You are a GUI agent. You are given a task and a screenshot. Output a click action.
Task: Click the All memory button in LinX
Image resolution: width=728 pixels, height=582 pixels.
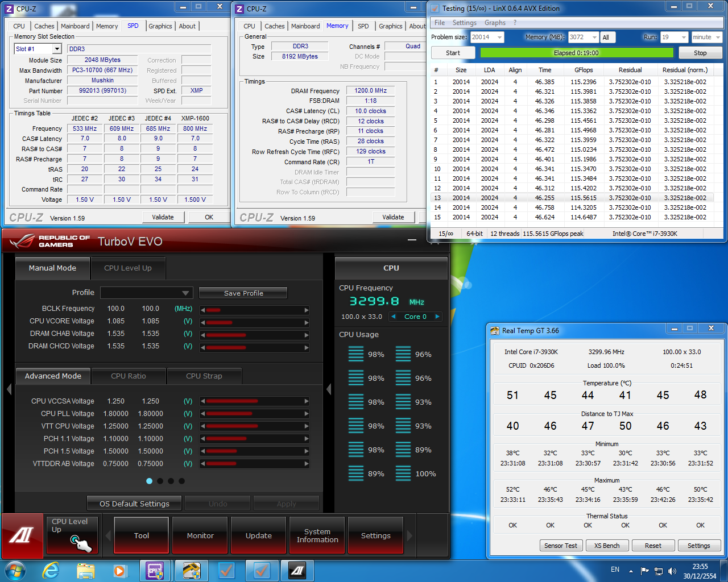[x=606, y=38]
